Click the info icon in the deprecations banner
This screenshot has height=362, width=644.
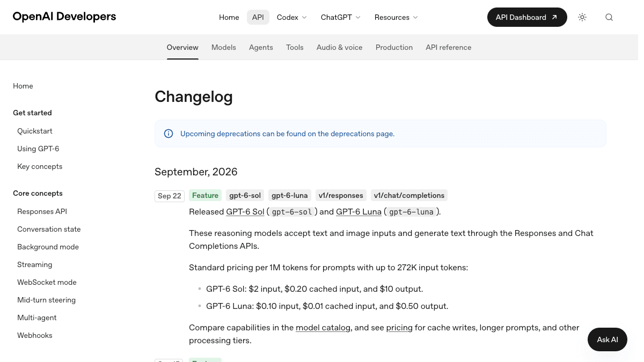coord(169,134)
